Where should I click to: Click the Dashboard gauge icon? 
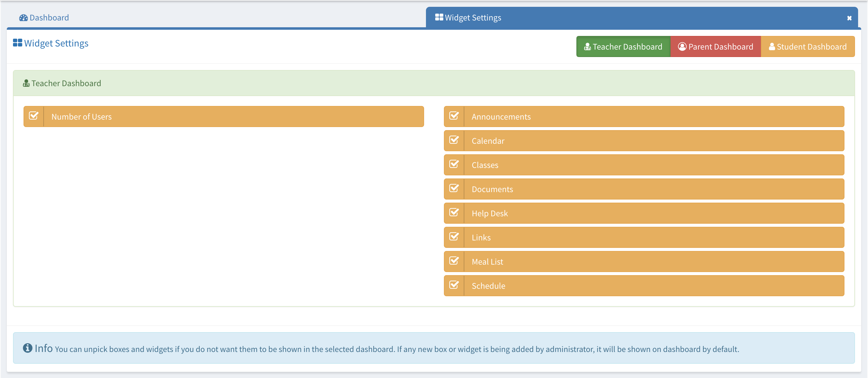pos(23,18)
